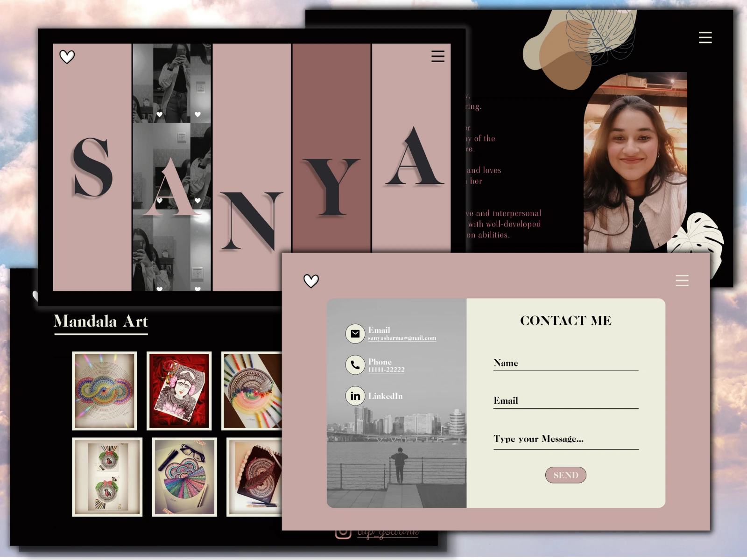Open the goddess portrait artwork on red
The image size is (747, 560).
coord(179,391)
